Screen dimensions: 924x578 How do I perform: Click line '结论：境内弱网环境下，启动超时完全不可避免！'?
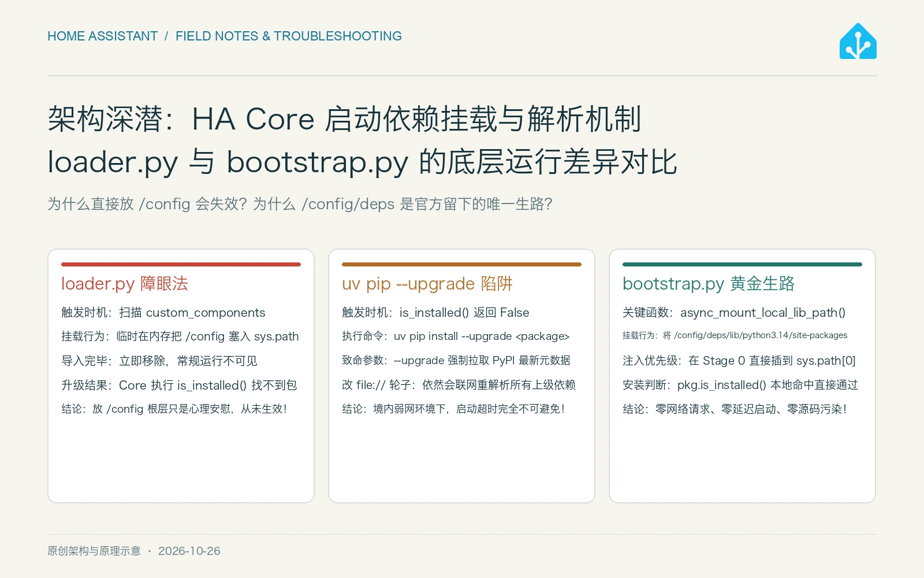[453, 409]
